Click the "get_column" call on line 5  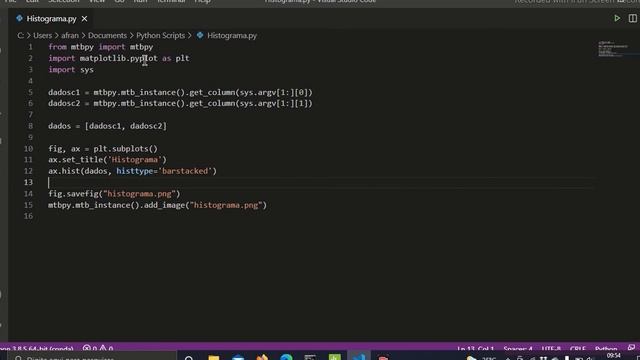pyautogui.click(x=212, y=92)
